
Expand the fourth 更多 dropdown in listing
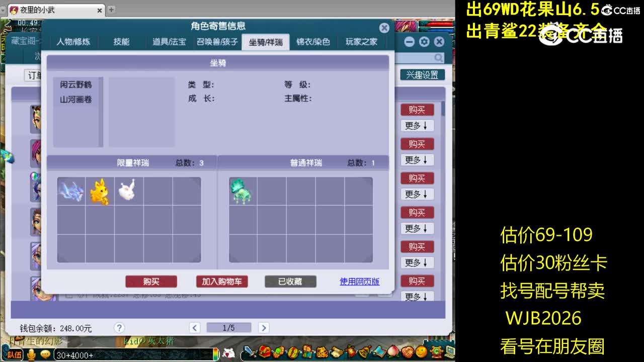[417, 228]
